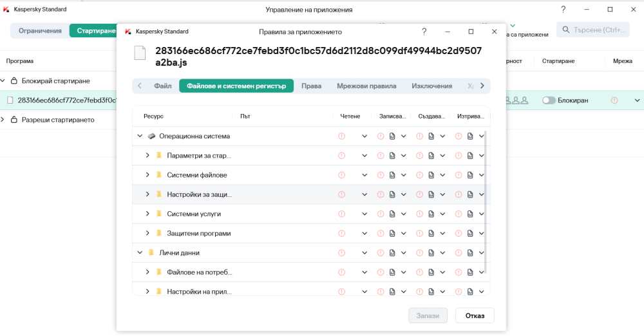Select the 283166ec686cf772... row in the main window
The width and height of the screenshot is (644, 336).
tap(59, 100)
